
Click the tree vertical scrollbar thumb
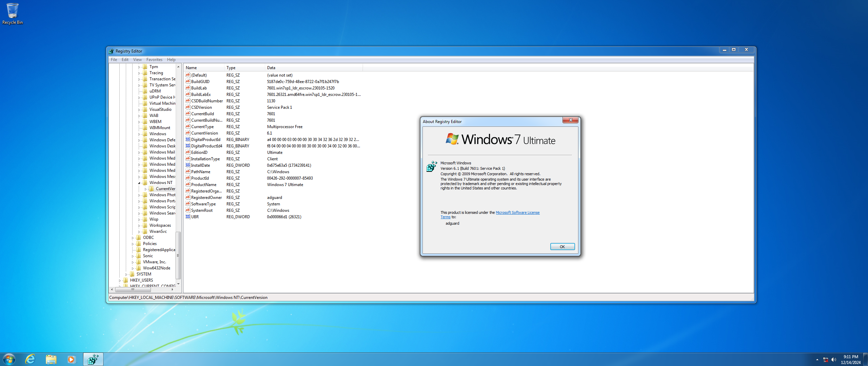[x=178, y=256]
